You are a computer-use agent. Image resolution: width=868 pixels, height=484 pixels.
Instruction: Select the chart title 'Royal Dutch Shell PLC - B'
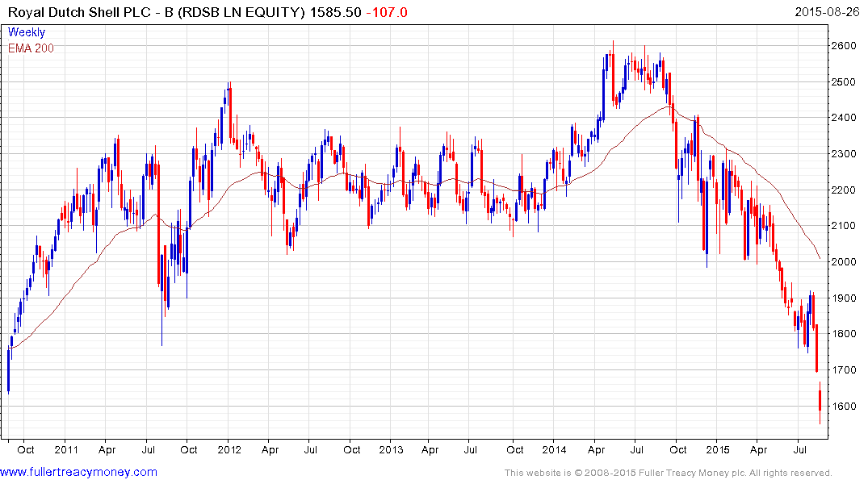(x=90, y=12)
